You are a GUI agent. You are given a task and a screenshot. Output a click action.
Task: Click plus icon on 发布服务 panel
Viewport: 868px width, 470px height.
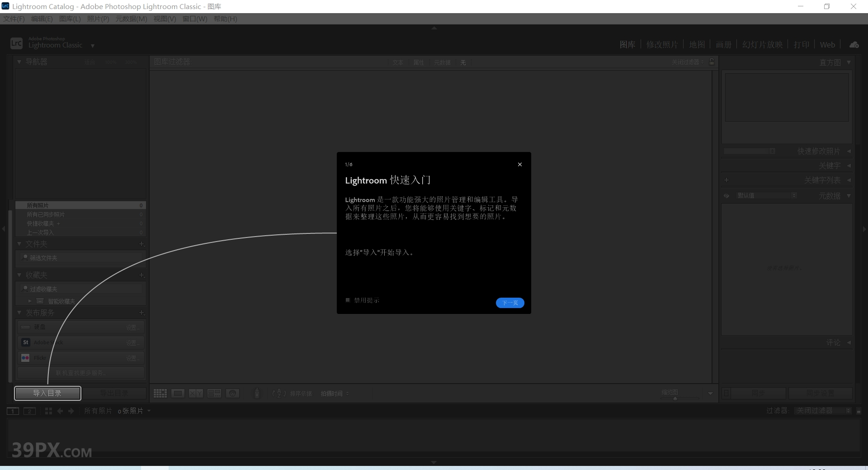click(142, 312)
